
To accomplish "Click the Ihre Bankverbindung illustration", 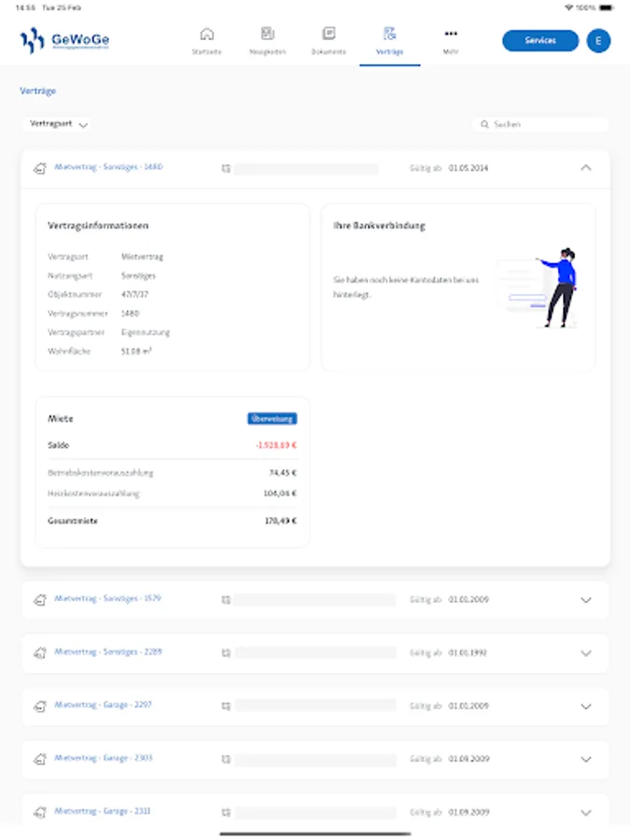I will [x=538, y=287].
